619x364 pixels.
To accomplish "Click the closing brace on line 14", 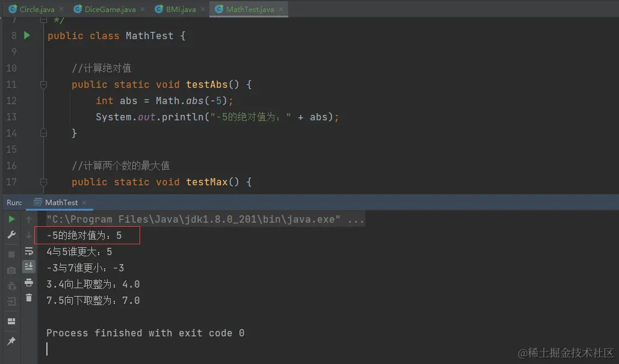I will pos(74,133).
